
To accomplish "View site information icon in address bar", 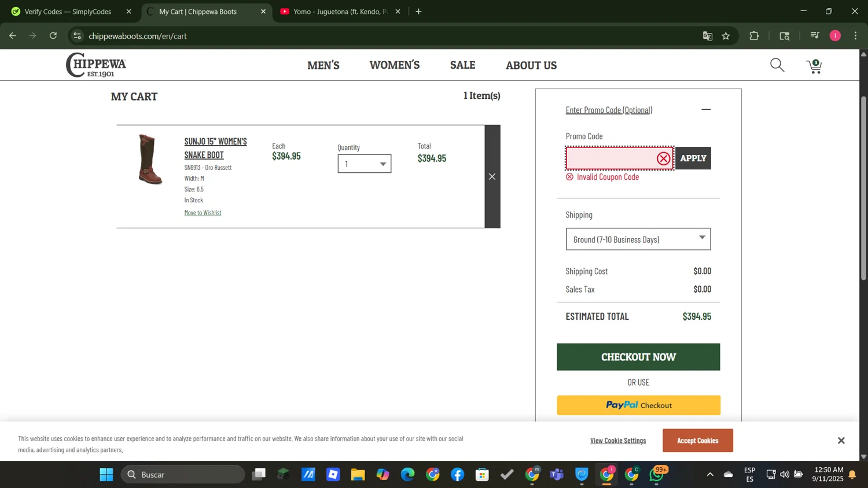I will pos(78,36).
